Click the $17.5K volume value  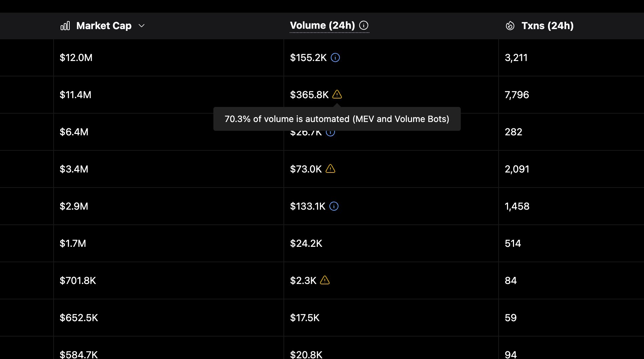point(304,318)
